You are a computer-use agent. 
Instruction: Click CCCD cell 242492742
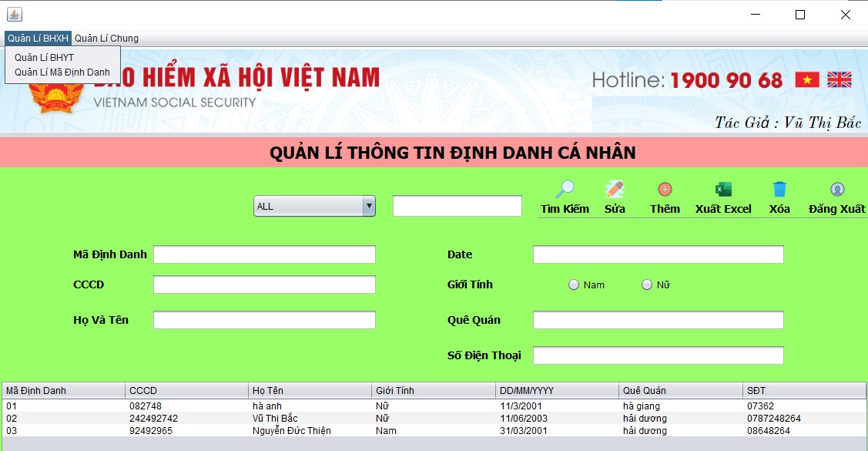click(187, 419)
